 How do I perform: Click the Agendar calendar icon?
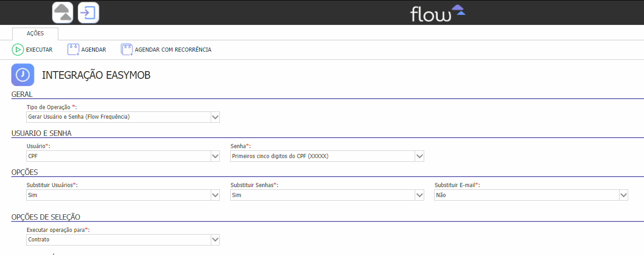coord(73,50)
